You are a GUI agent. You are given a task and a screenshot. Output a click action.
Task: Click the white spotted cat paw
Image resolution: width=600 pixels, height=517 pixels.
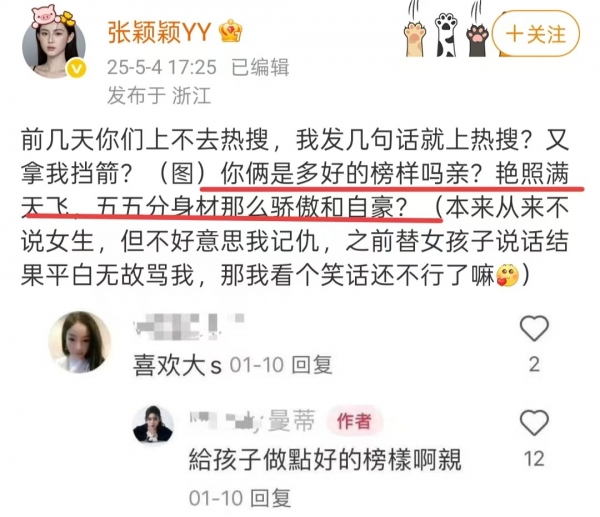tap(447, 34)
